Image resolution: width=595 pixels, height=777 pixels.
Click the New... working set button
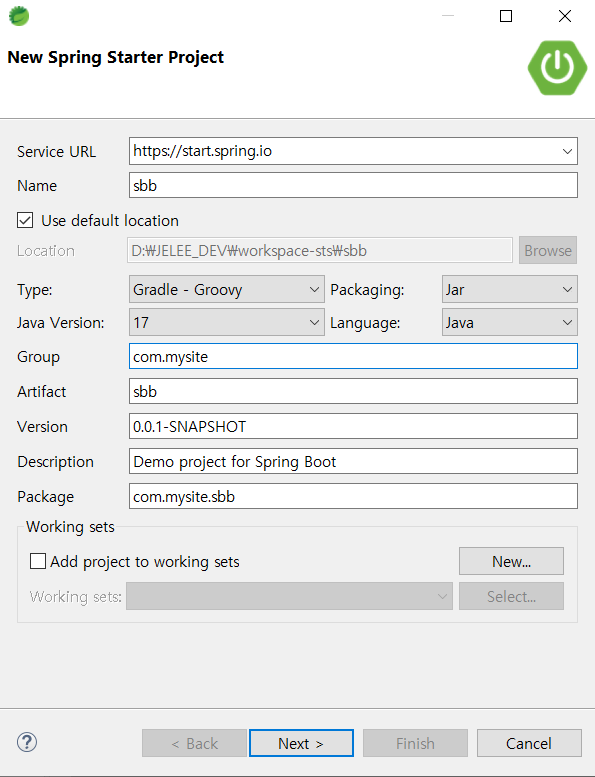pyautogui.click(x=511, y=561)
